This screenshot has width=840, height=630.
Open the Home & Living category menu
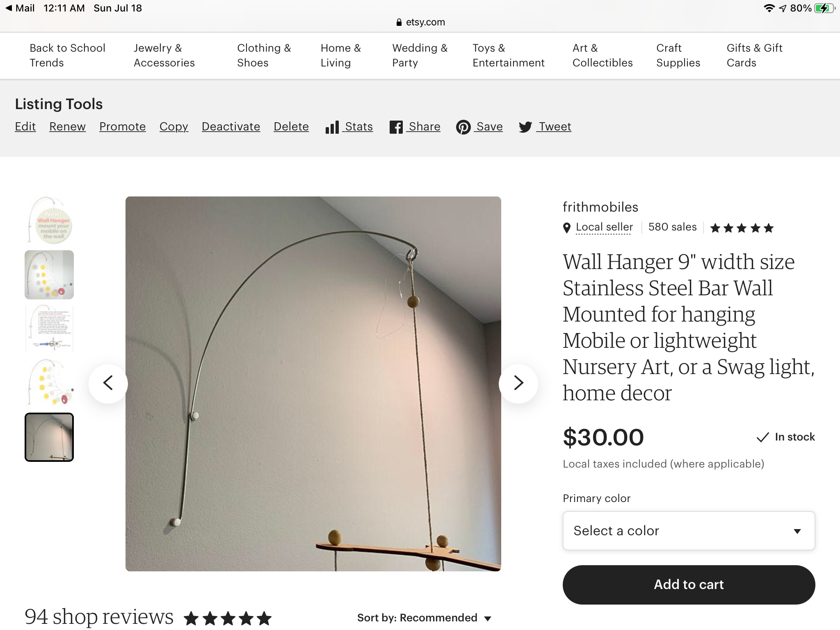pyautogui.click(x=340, y=55)
